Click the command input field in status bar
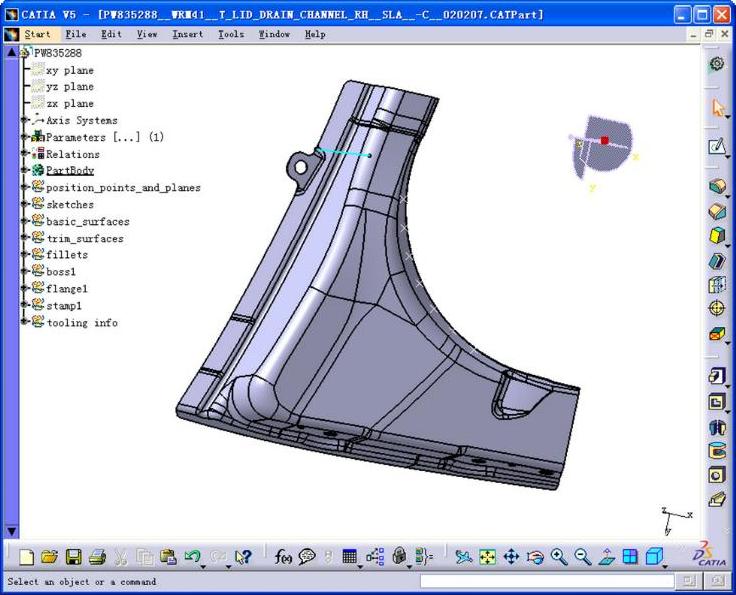 (547, 582)
